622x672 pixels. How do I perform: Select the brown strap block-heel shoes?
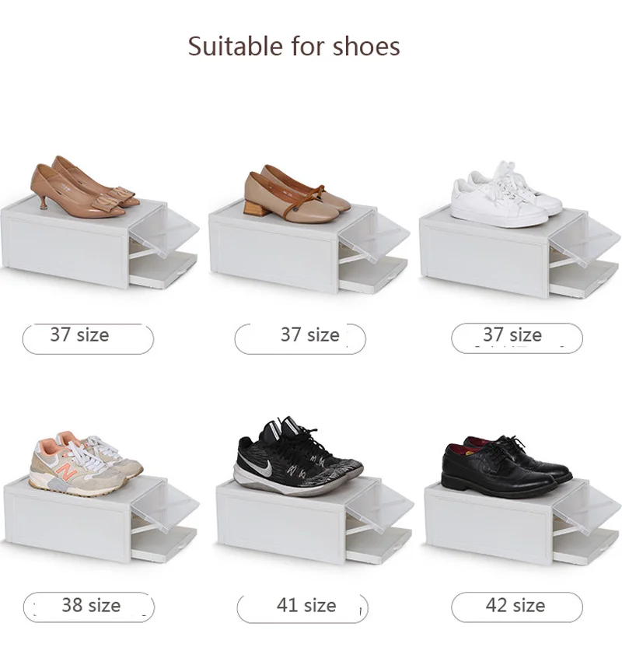coord(297,194)
